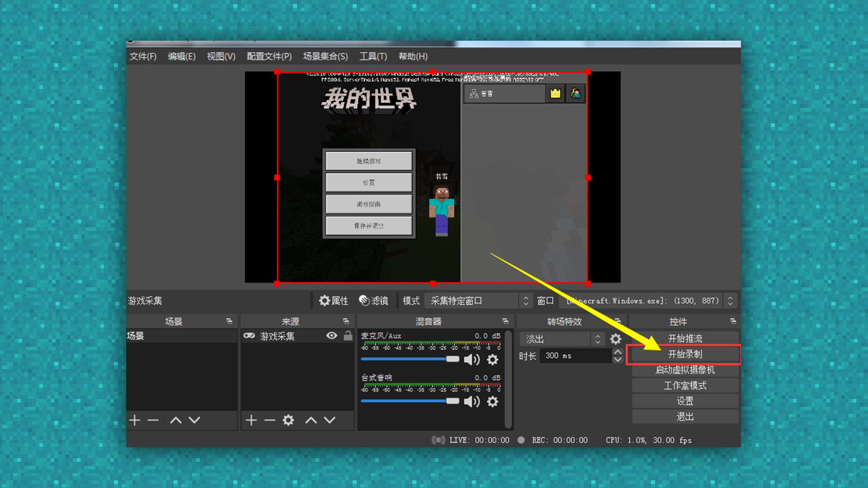The image size is (868, 488).
Task: Click the mixer panel vertical scrollbar
Action: pyautogui.click(x=508, y=379)
